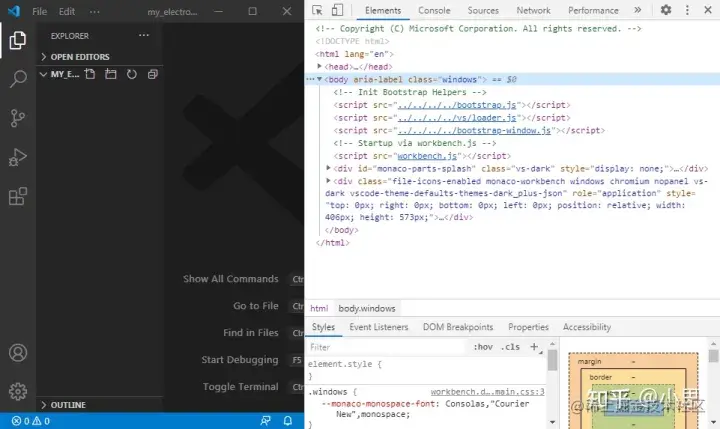The image size is (720, 429).
Task: Open DevTools customize kebab menu
Action: pyautogui.click(x=687, y=10)
